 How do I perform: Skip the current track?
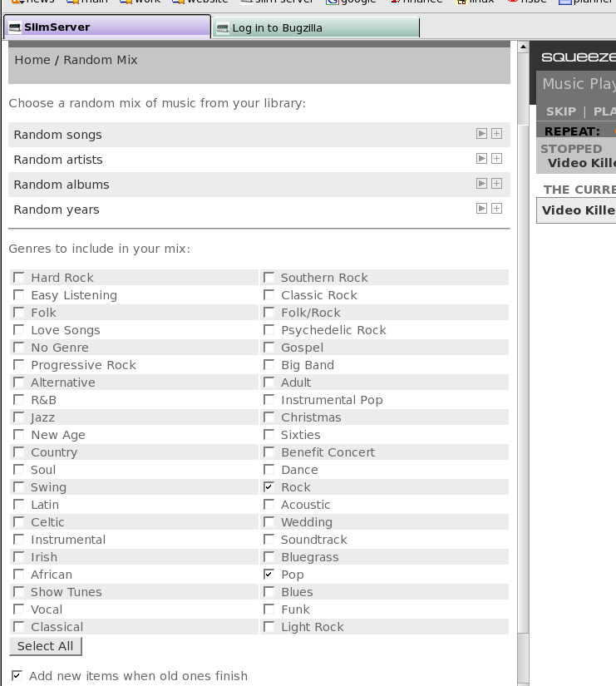click(560, 111)
